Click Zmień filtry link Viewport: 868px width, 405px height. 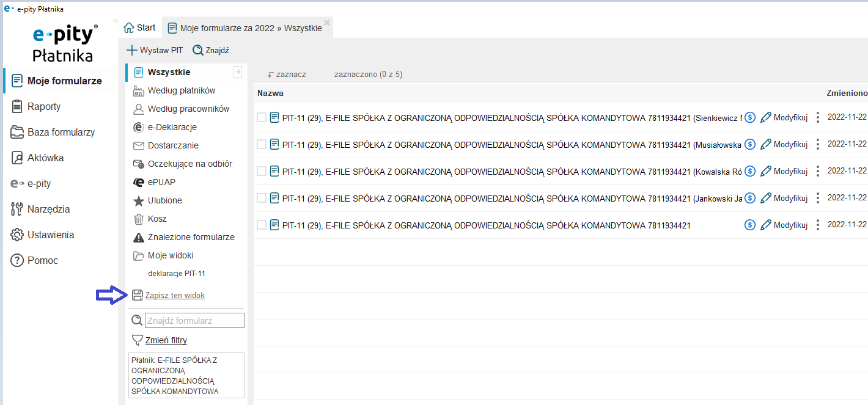(x=166, y=340)
